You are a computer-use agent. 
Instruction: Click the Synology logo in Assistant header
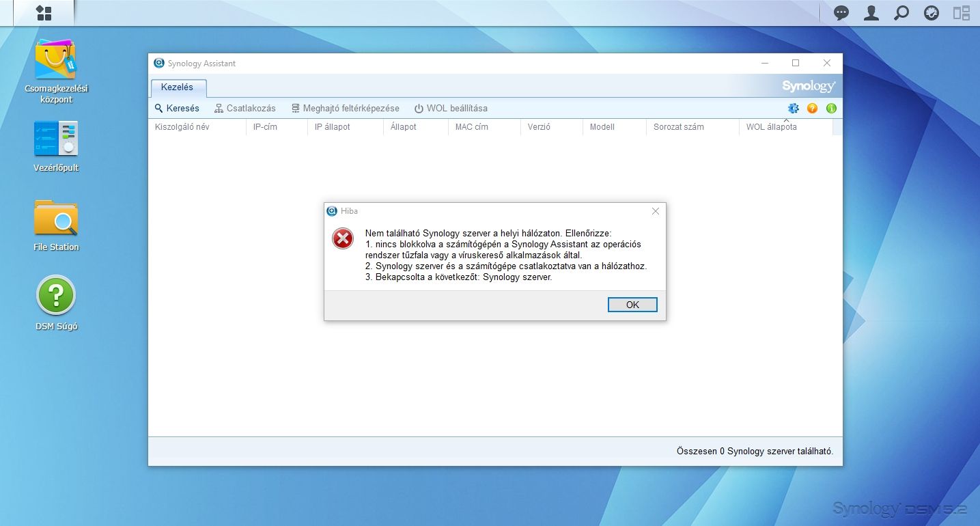click(809, 87)
